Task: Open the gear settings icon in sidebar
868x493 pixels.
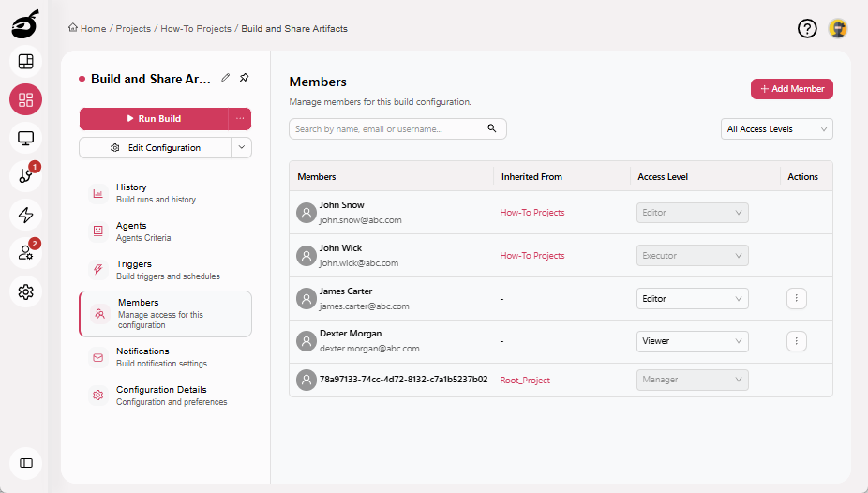Action: coord(25,291)
